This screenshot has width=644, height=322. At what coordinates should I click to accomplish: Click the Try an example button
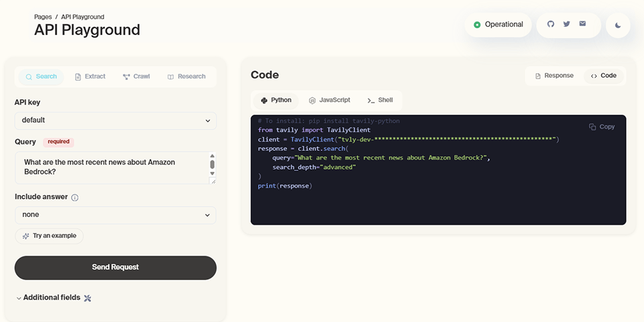(x=49, y=236)
